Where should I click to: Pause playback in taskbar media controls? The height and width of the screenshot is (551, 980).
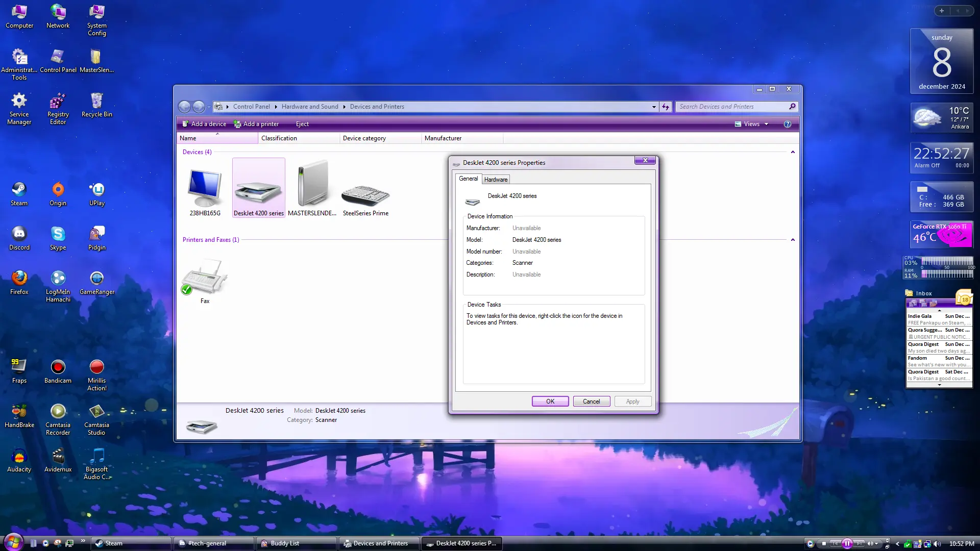[847, 544]
